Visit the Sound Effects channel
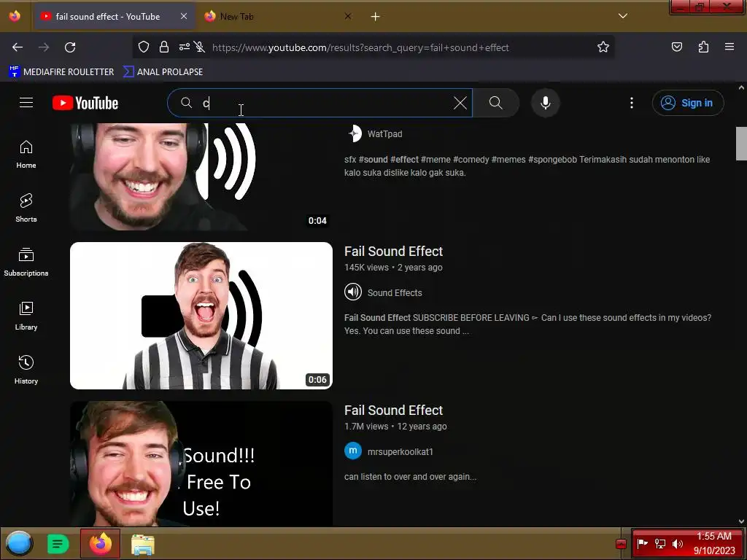This screenshot has width=747, height=560. point(395,293)
